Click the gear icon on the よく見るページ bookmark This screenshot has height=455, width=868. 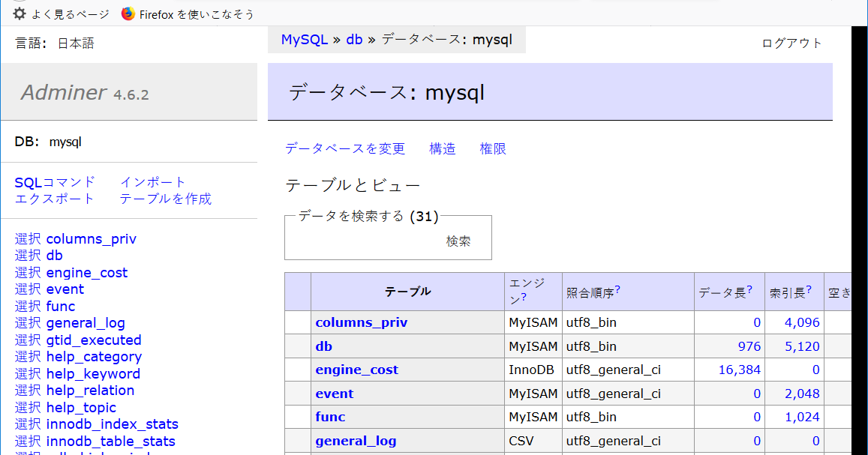point(19,13)
